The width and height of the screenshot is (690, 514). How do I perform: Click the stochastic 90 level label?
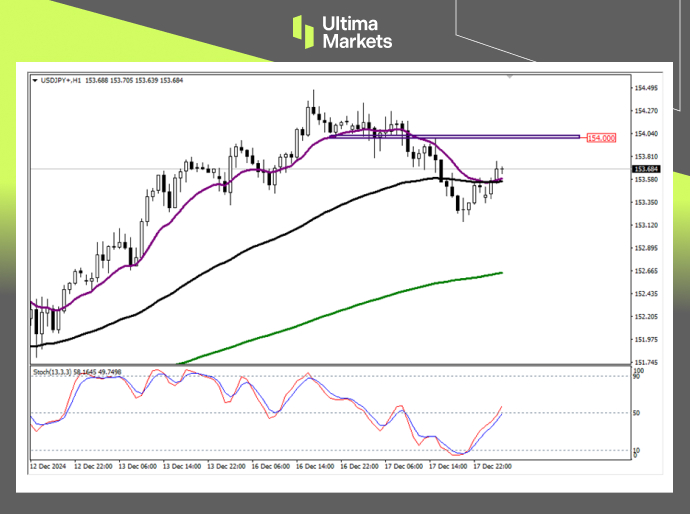pos(636,378)
